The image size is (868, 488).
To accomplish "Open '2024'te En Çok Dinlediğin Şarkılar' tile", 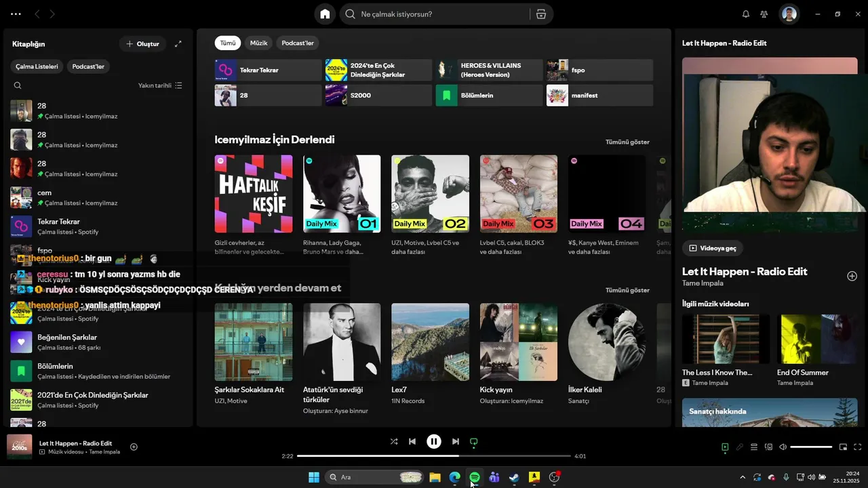I will (x=378, y=70).
